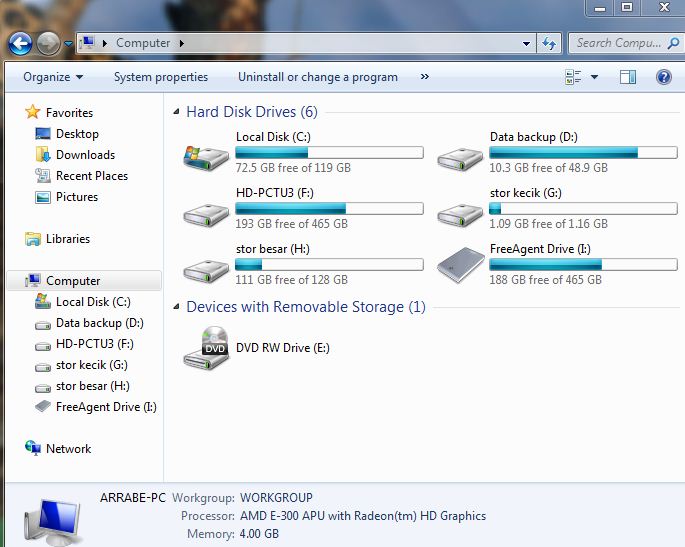Click the 1.09 GB free of 1.16 GB text
This screenshot has height=547, width=685.
(x=548, y=224)
